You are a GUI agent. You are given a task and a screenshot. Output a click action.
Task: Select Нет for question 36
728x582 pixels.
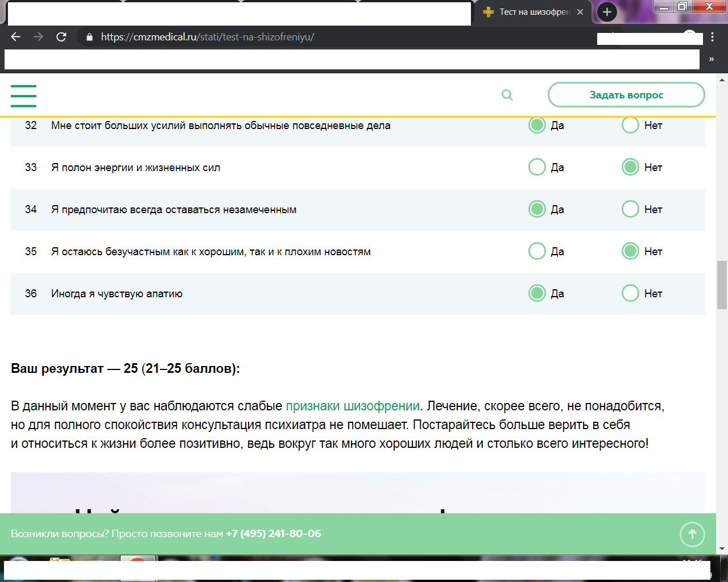tap(630, 293)
